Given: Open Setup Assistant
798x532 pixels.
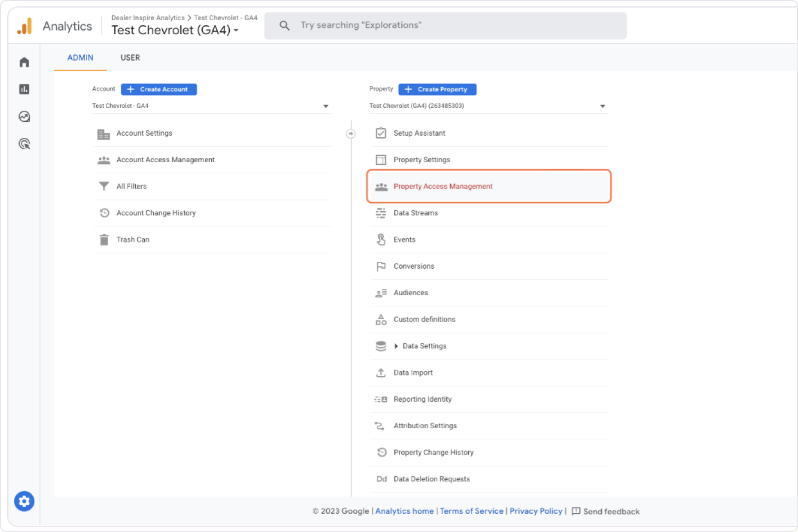Looking at the screenshot, I should (x=489, y=134).
